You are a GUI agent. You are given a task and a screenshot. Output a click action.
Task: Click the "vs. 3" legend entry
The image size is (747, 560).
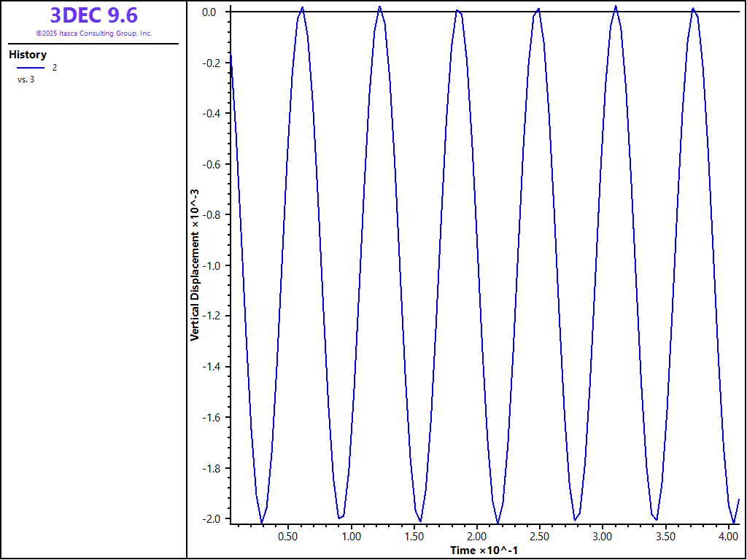pos(26,79)
